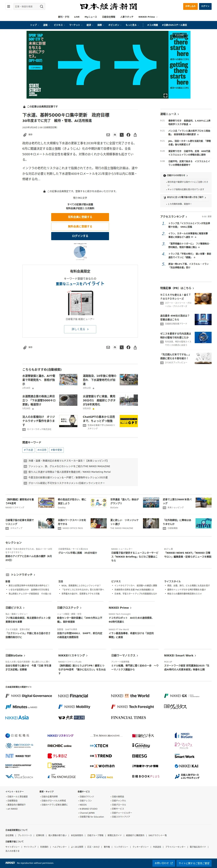
Task: Click the ログインする navy button
Action: click(x=80, y=236)
